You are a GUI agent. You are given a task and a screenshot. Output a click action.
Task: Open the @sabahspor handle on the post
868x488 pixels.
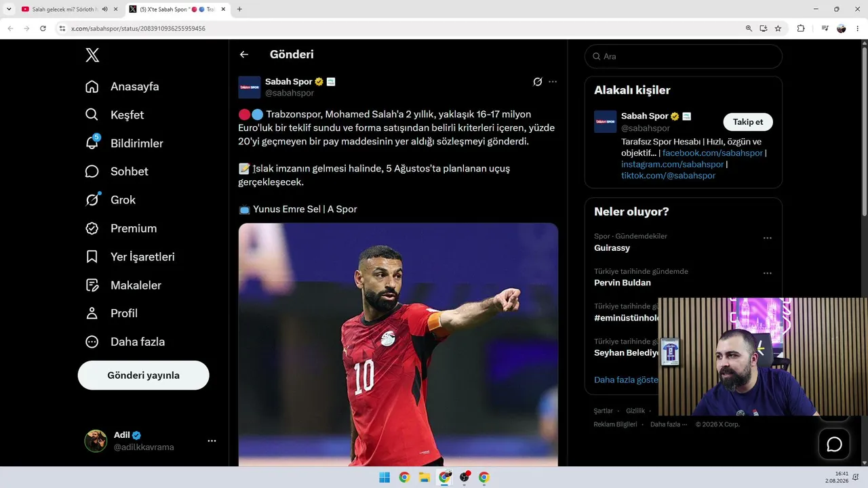click(290, 93)
